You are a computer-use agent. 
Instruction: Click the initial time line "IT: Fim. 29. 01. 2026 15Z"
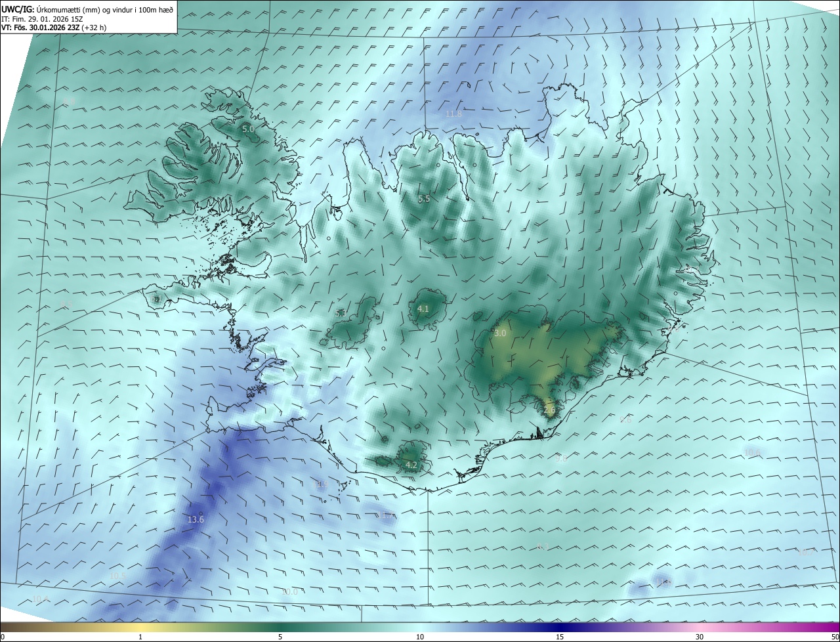pyautogui.click(x=43, y=19)
